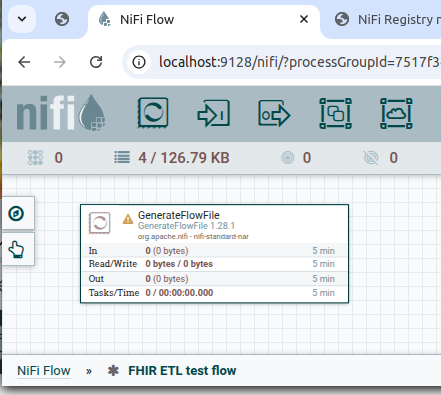The width and height of the screenshot is (441, 395).
Task: Open the Navigate panel compass icon
Action: pos(16,213)
